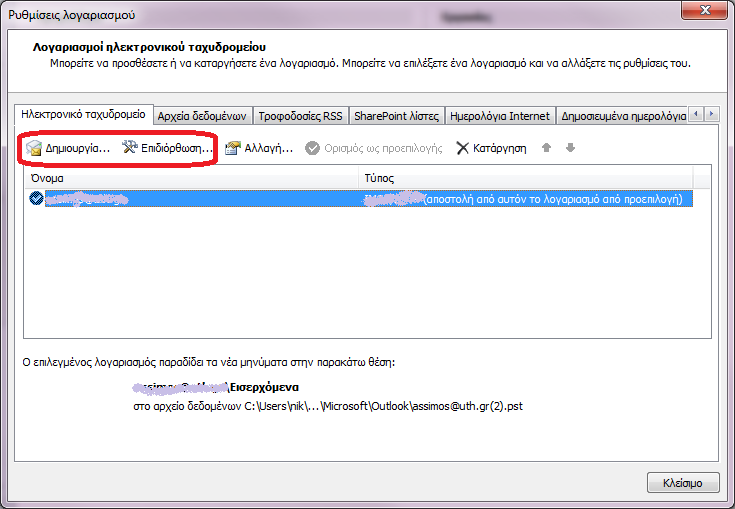Open the Ηλεκτρονικό ταχυδρομείο tab
This screenshot has height=509, width=735.
point(83,114)
